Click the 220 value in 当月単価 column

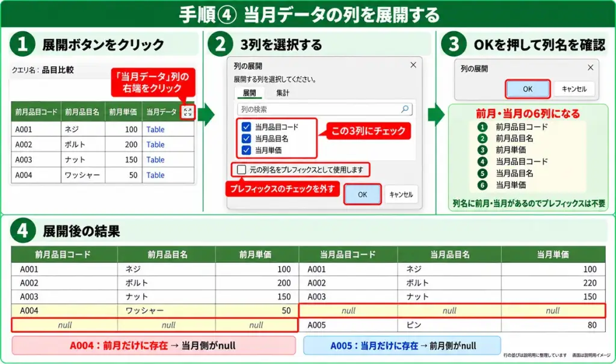553,283
